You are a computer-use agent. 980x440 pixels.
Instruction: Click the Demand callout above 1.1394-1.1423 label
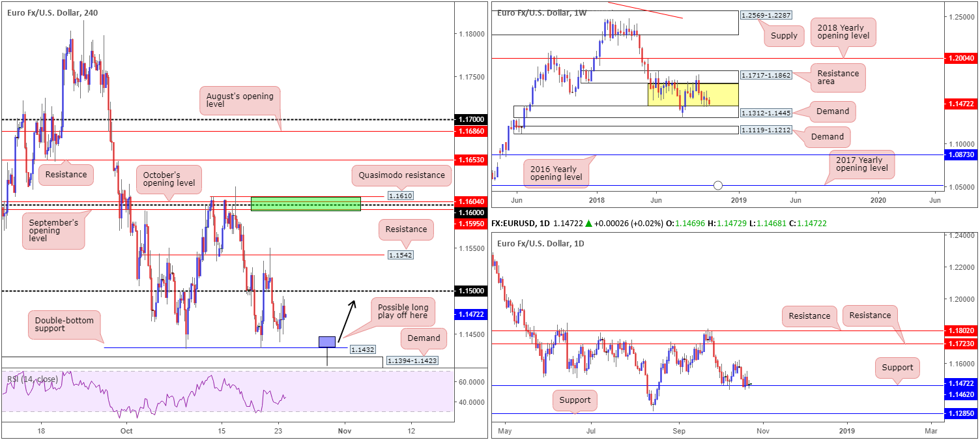point(424,338)
